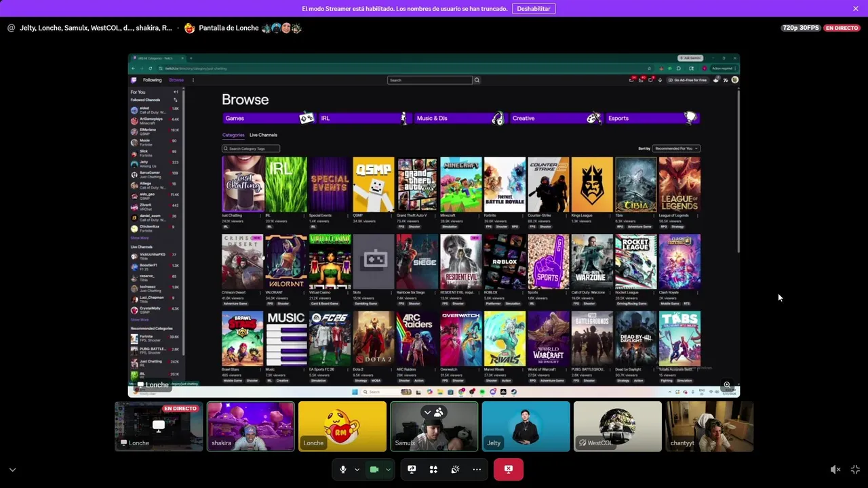
Task: Dismiss the Streamer mode banner with the X
Action: (x=856, y=9)
